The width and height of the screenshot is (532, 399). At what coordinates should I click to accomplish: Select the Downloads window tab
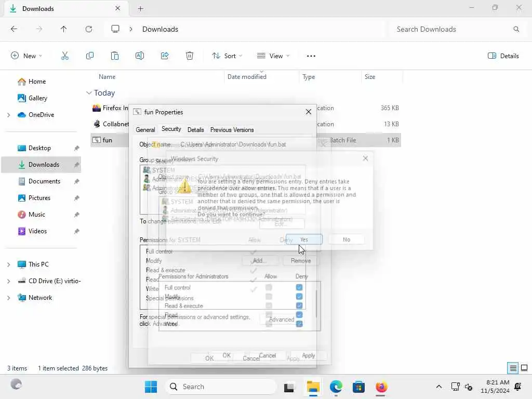[66, 9]
